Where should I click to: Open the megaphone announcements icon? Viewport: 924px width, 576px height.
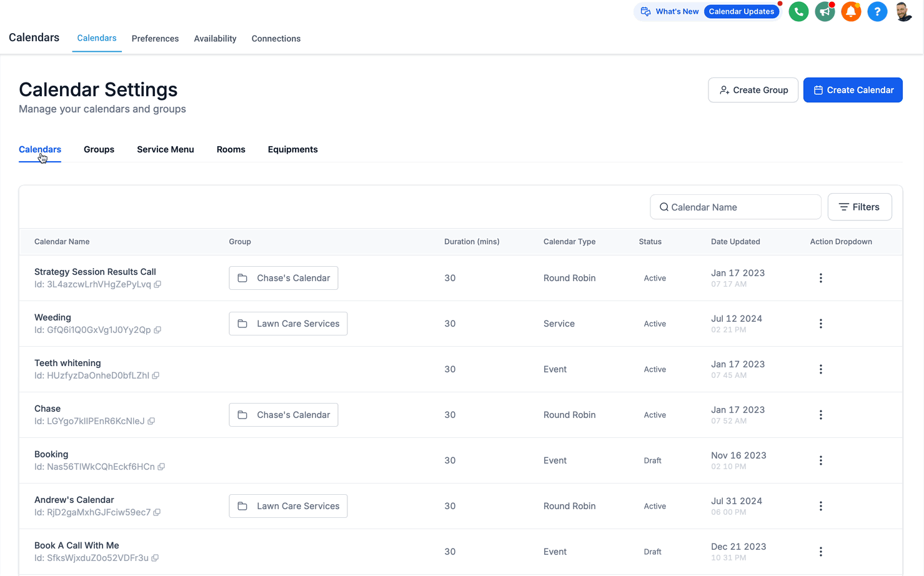point(825,12)
